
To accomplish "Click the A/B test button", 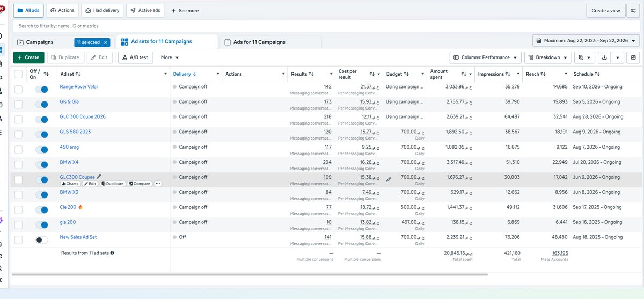I will (136, 57).
